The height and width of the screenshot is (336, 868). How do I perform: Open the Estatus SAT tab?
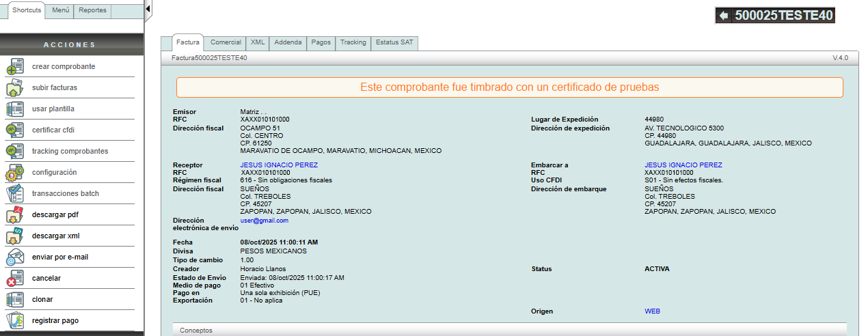pos(395,42)
